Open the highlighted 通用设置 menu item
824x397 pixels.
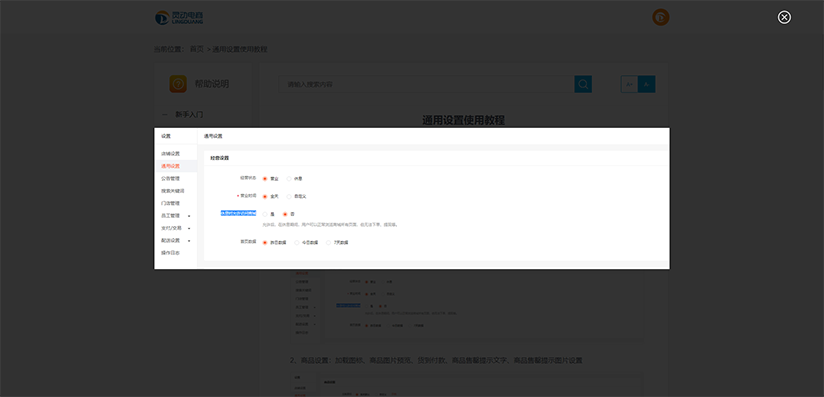click(170, 166)
